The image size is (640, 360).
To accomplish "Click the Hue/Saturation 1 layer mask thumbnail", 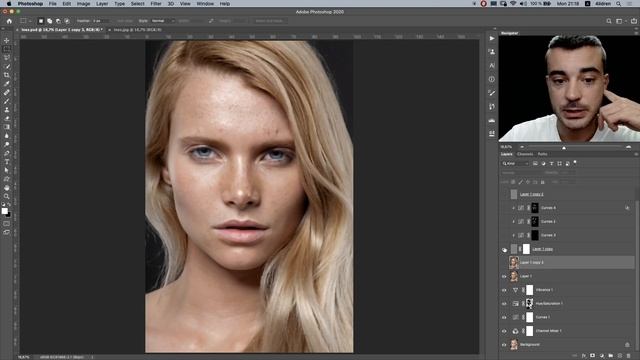I will [529, 304].
